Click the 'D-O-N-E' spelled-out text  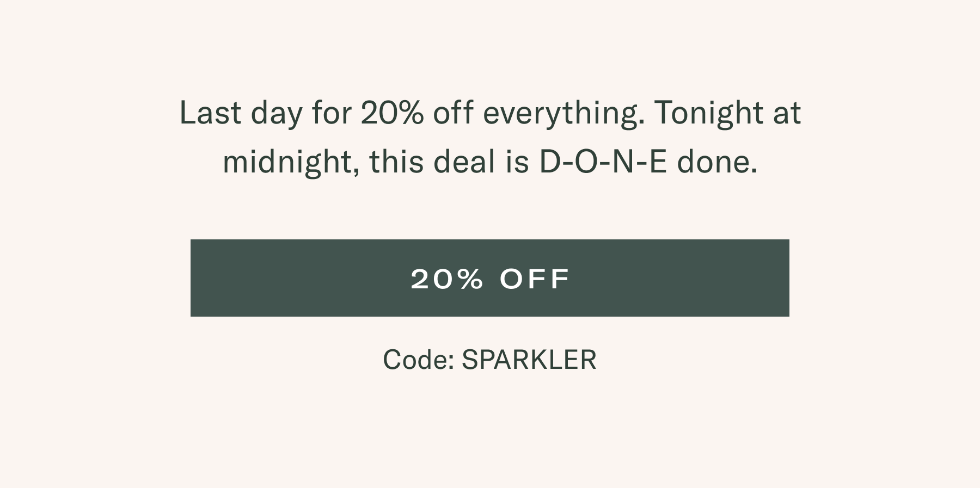pos(603,162)
